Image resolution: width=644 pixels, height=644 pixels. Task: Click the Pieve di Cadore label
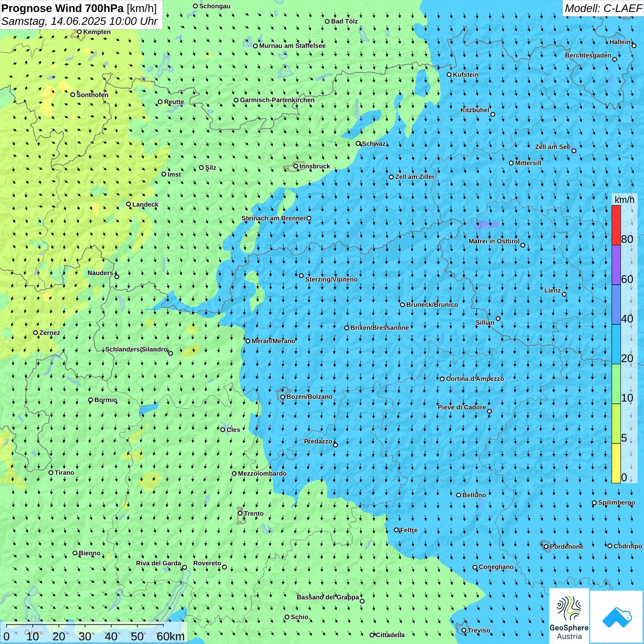point(462,407)
